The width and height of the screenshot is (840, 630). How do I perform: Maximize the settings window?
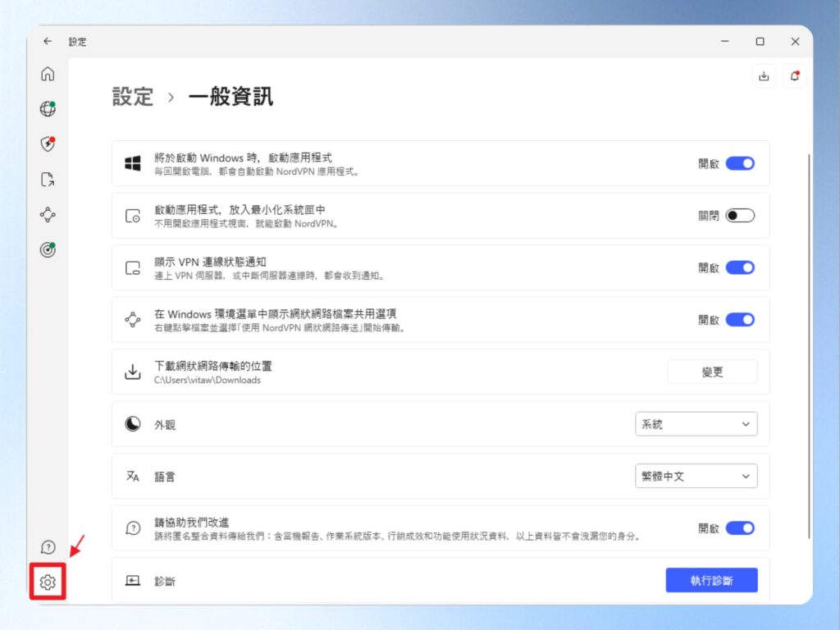(760, 41)
